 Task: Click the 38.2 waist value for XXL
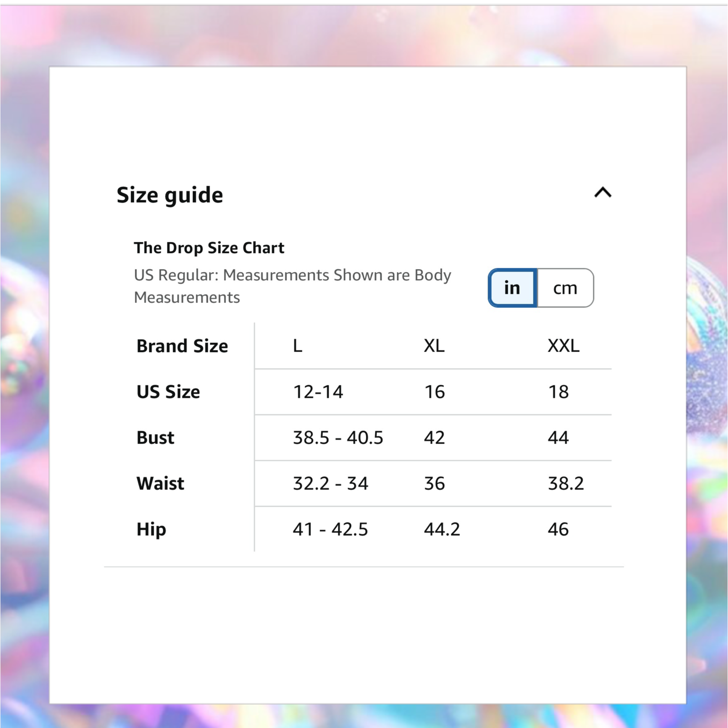[x=566, y=483]
